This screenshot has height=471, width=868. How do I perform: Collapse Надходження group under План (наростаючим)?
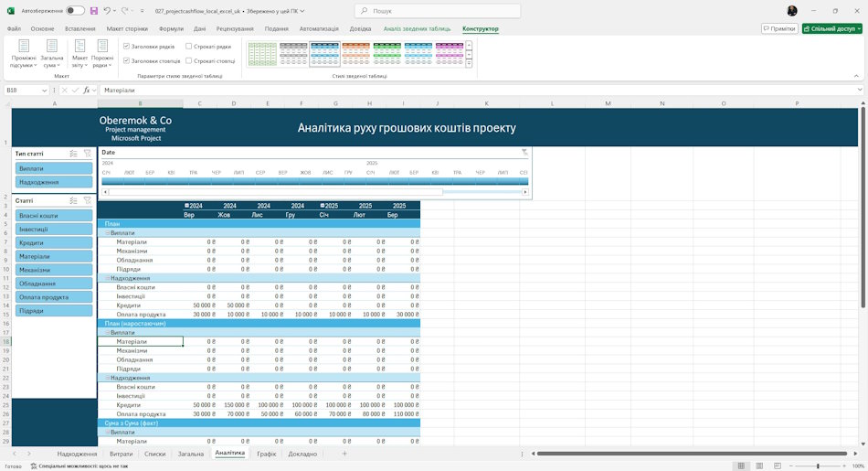[x=108, y=378]
